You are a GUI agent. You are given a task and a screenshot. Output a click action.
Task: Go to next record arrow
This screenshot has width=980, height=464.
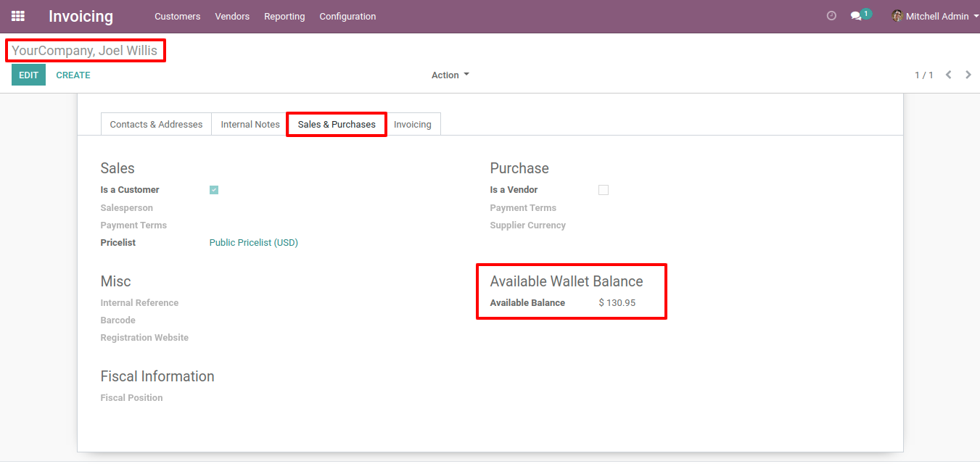(x=968, y=75)
